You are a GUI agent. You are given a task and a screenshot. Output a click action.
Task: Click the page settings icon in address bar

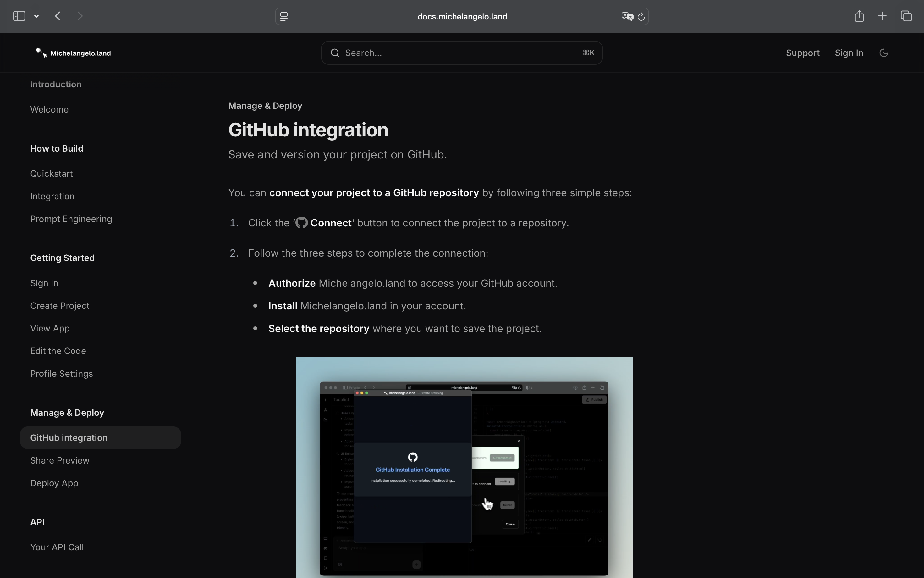tap(284, 16)
